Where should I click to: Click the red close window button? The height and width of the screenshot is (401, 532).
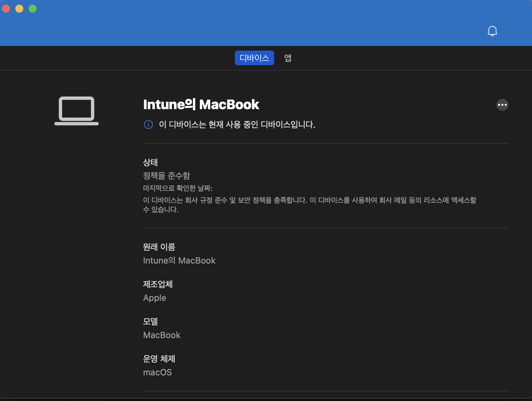(x=6, y=9)
